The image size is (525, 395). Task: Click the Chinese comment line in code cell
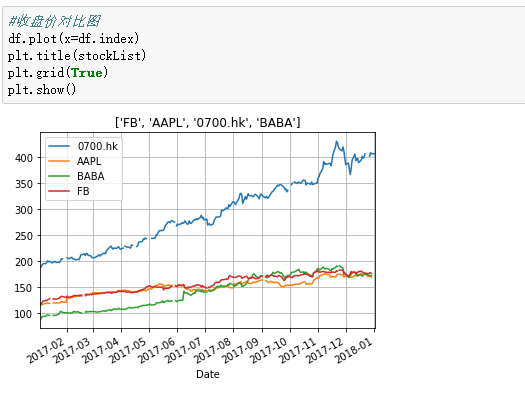(54, 21)
